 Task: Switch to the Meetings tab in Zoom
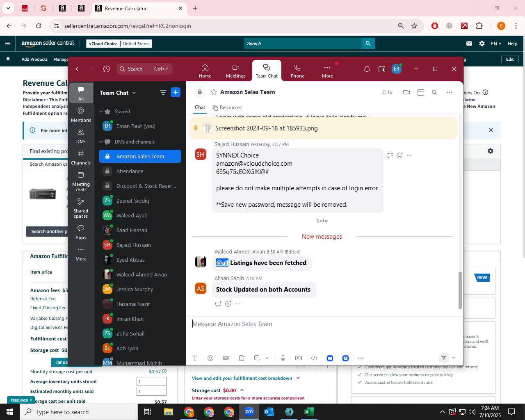[236, 71]
